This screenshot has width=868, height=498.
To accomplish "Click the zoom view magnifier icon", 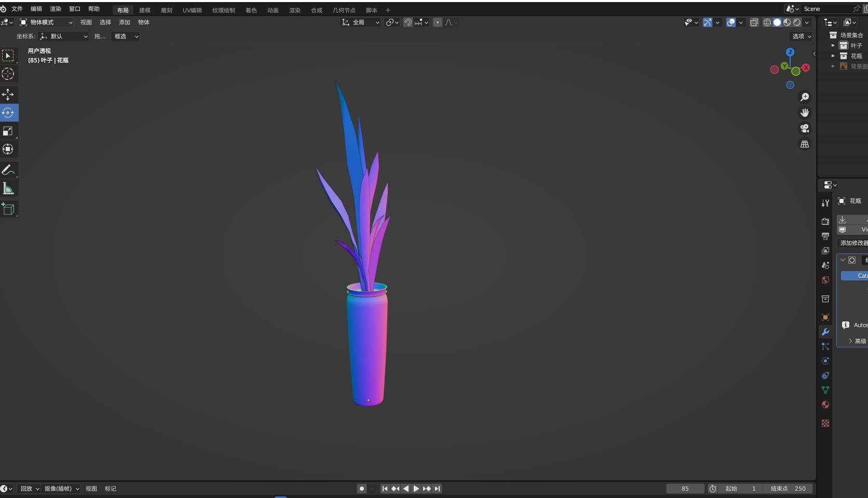I will [x=805, y=97].
